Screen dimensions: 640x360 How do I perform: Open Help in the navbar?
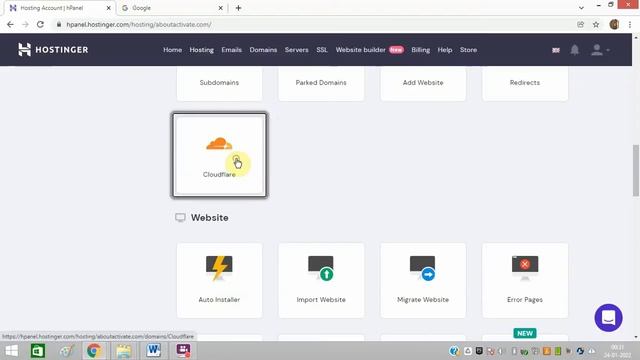click(445, 50)
